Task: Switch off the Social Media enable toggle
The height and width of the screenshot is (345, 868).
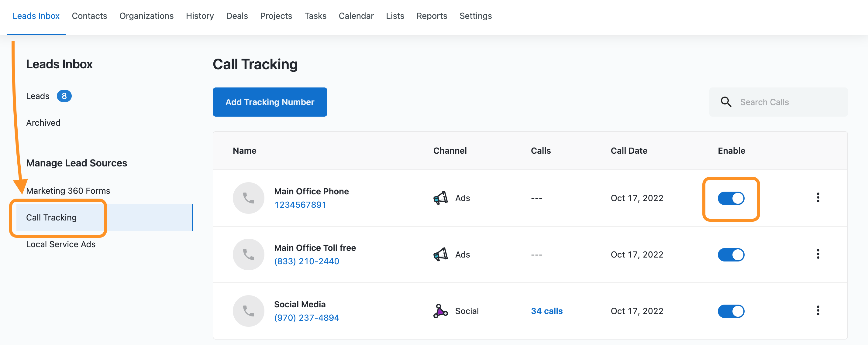Action: pyautogui.click(x=731, y=311)
